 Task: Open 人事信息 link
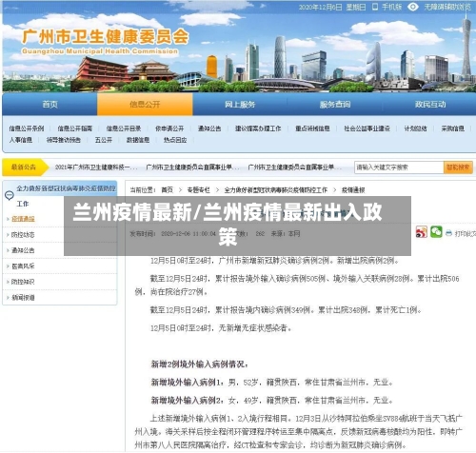pyautogui.click(x=21, y=140)
